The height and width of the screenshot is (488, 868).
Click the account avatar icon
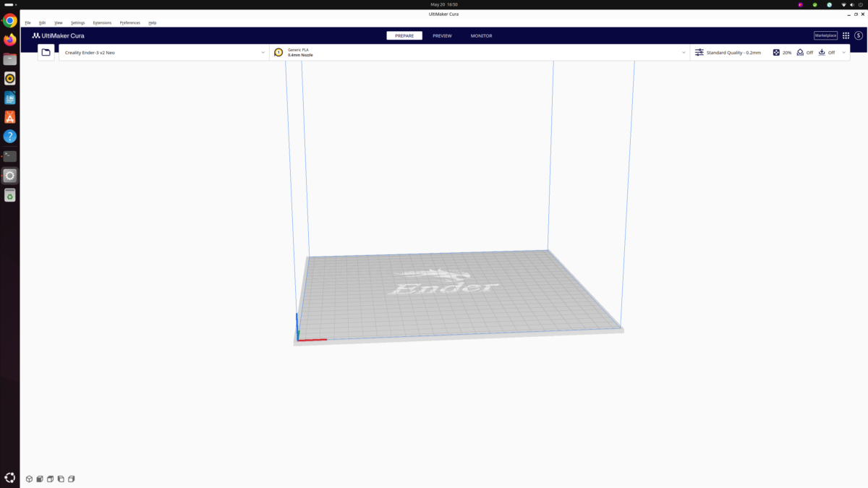coord(859,35)
